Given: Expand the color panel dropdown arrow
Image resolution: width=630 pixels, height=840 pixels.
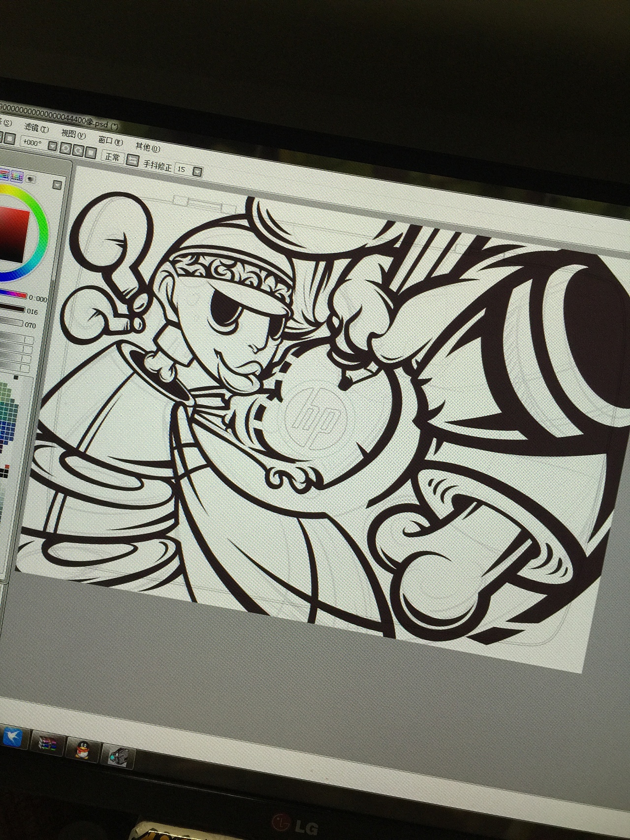Looking at the screenshot, I should 57,185.
